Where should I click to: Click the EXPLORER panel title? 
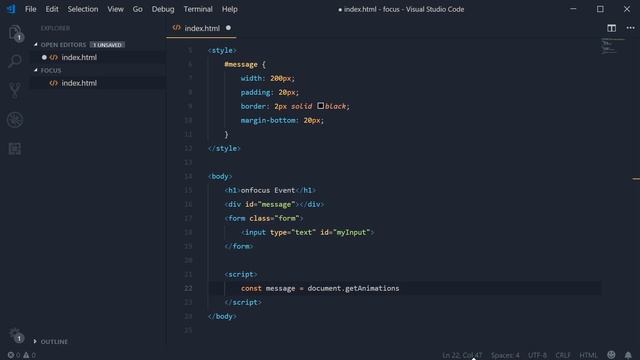pos(55,28)
